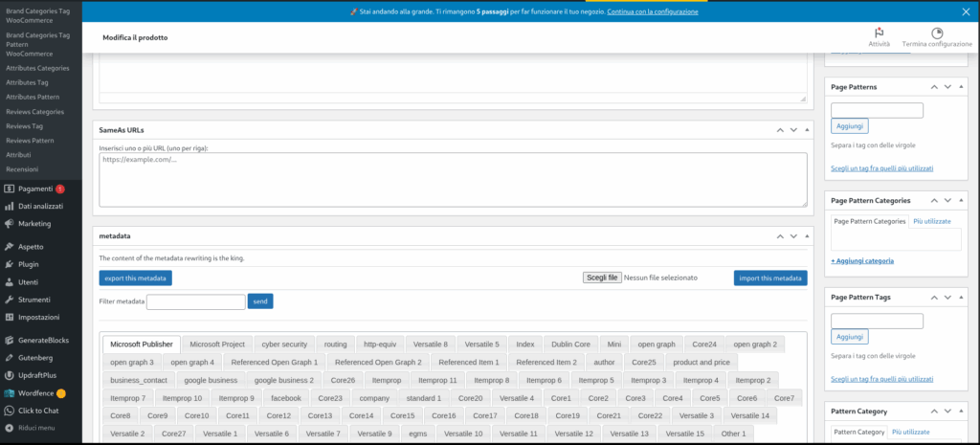Move Page Pattern Categories panel up
The image size is (980, 445).
[x=934, y=201]
